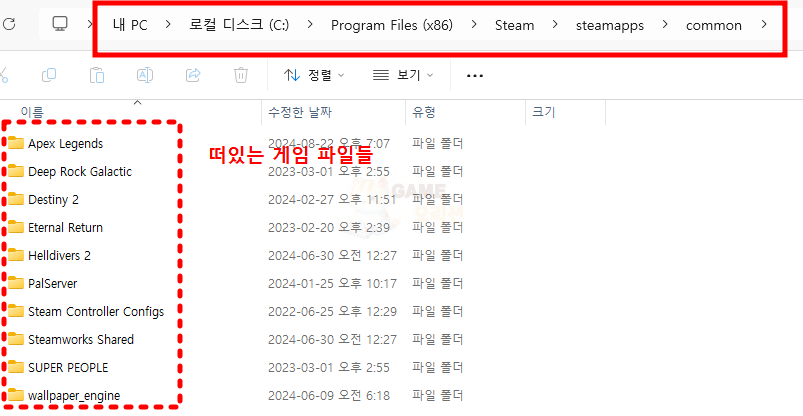This screenshot has height=416, width=803.
Task: Click the wallpaper_engine folder name
Action: tap(74, 396)
